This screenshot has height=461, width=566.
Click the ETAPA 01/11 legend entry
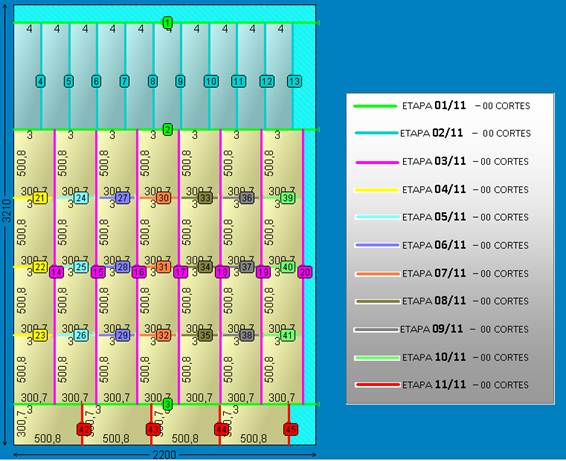(442, 106)
